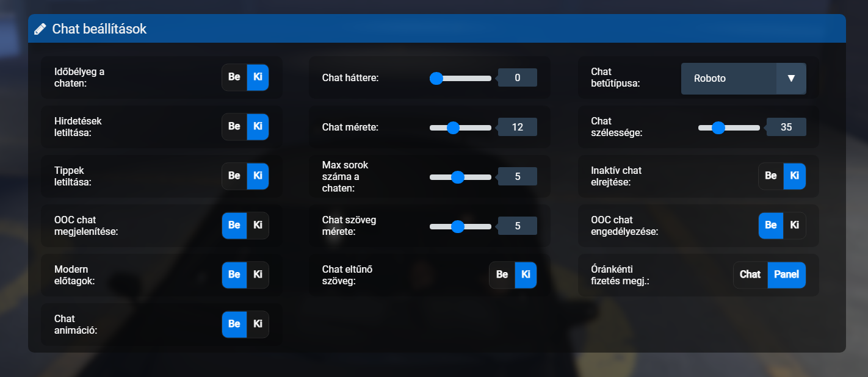Image resolution: width=868 pixels, height=377 pixels.
Task: Click the Chat mérete slider thumb
Action: point(453,127)
